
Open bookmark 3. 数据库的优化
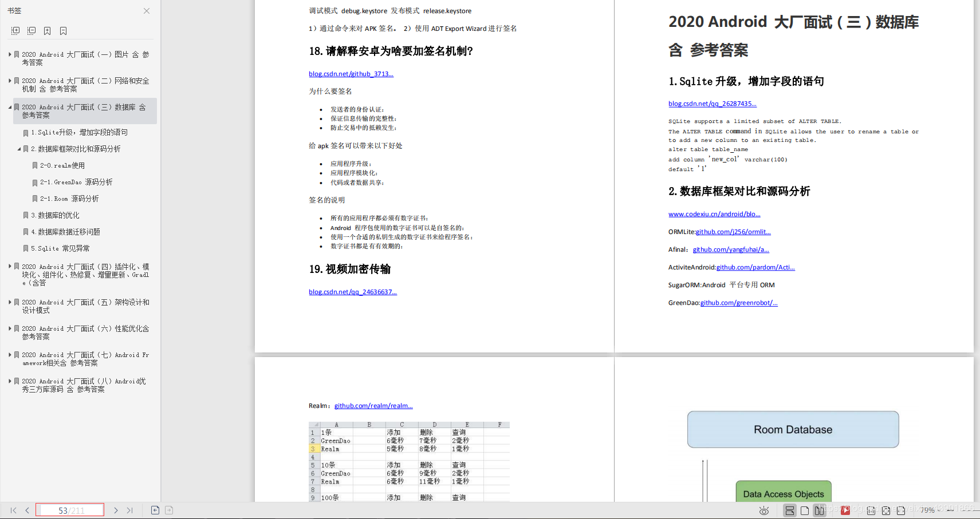coord(55,215)
